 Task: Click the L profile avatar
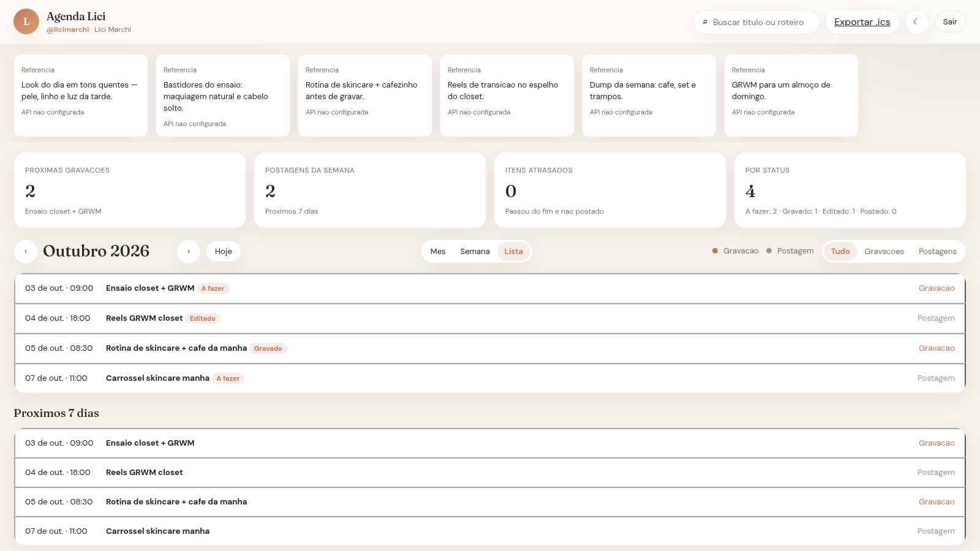coord(26,21)
